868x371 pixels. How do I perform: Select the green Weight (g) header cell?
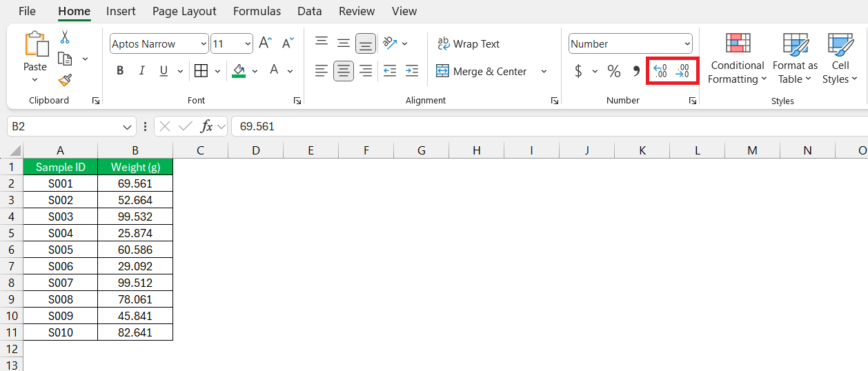[x=135, y=167]
